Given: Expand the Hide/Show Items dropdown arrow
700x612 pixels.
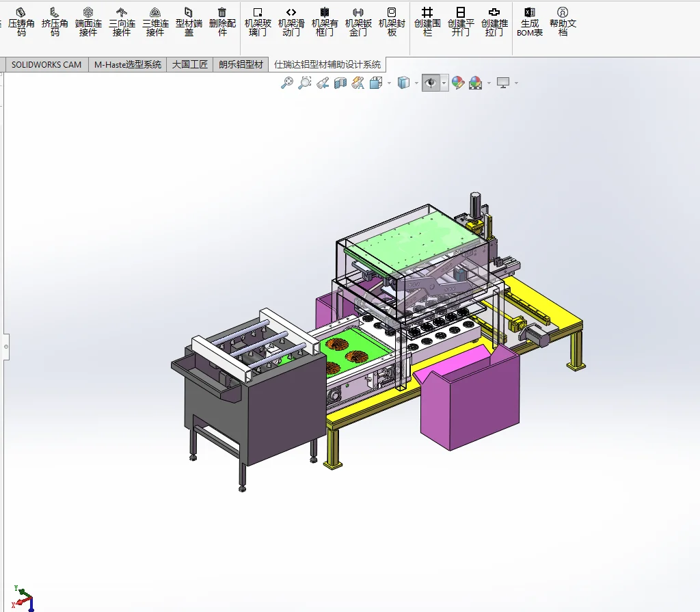Looking at the screenshot, I should coord(444,83).
